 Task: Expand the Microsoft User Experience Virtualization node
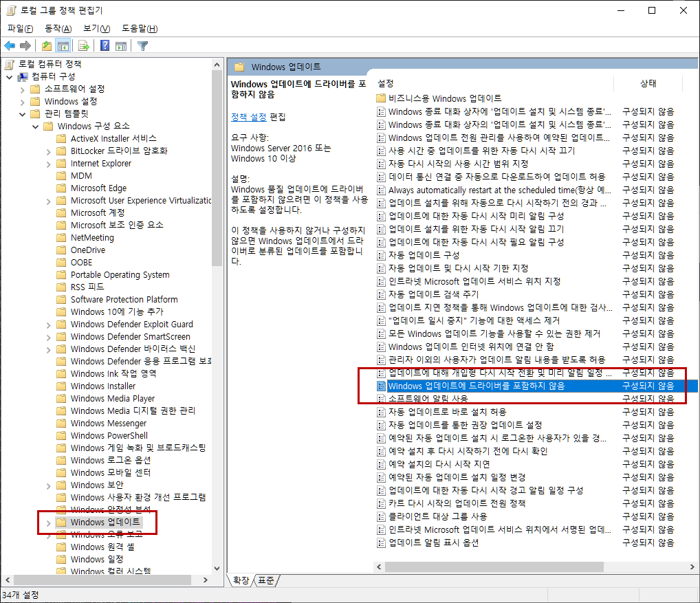tap(48, 201)
